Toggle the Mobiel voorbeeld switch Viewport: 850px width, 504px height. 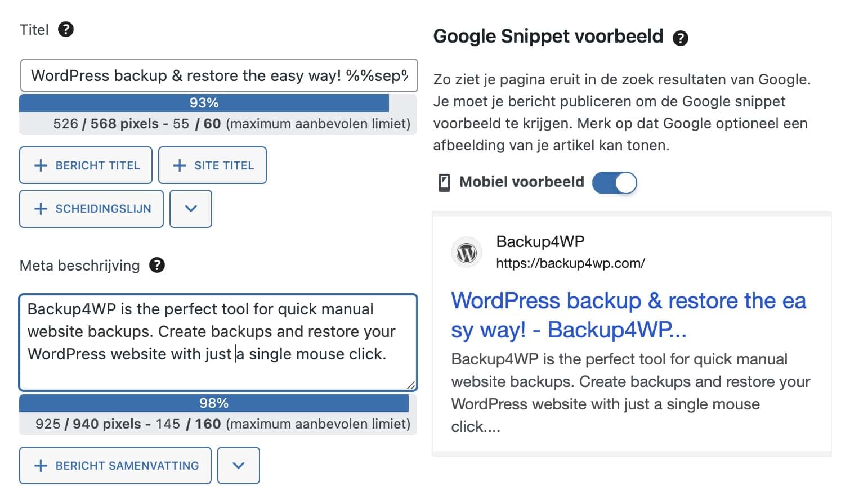(x=615, y=182)
